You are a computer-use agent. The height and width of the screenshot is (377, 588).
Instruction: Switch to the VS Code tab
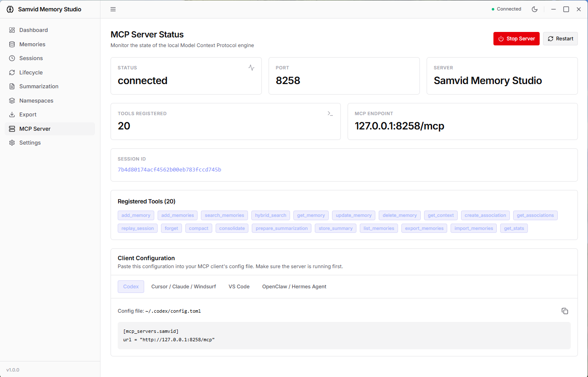point(239,287)
